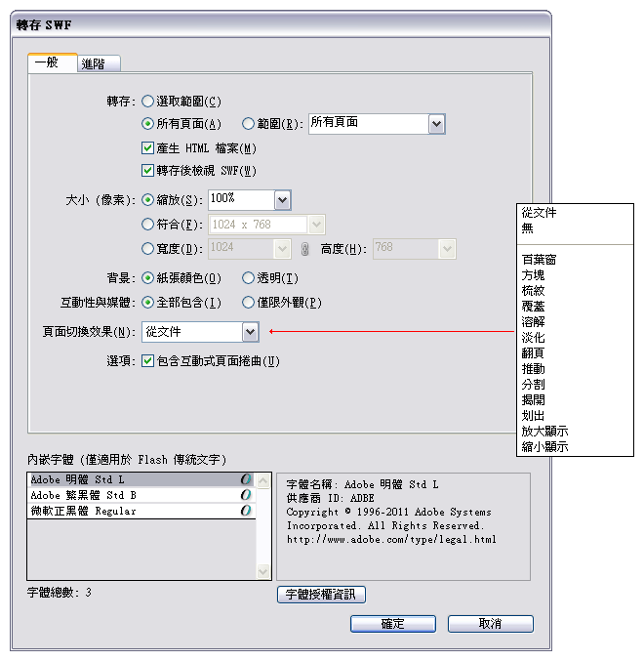644x661 pixels.
Task: Click OpenType icon beside Adobe 繁黑體 Std B
Action: (246, 495)
